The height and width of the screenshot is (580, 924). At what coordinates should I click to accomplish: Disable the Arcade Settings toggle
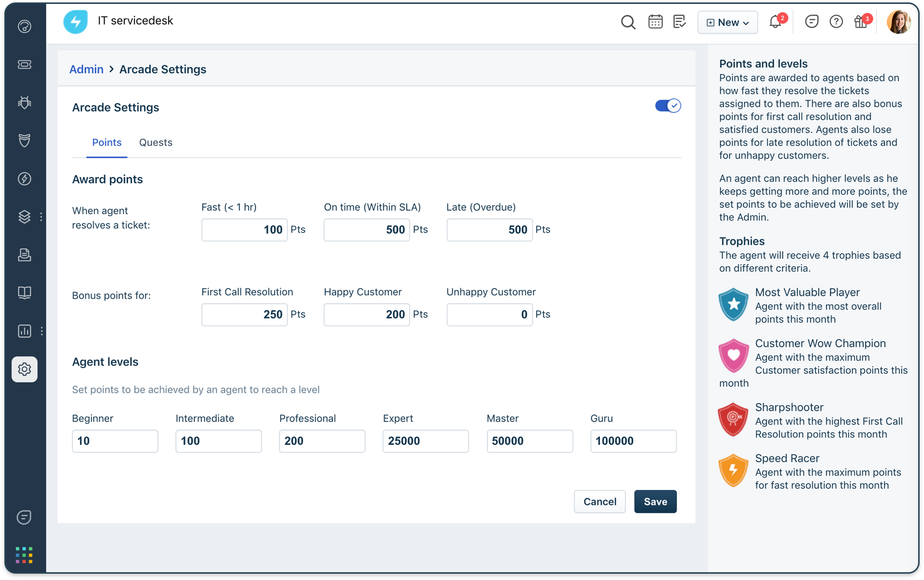point(668,105)
